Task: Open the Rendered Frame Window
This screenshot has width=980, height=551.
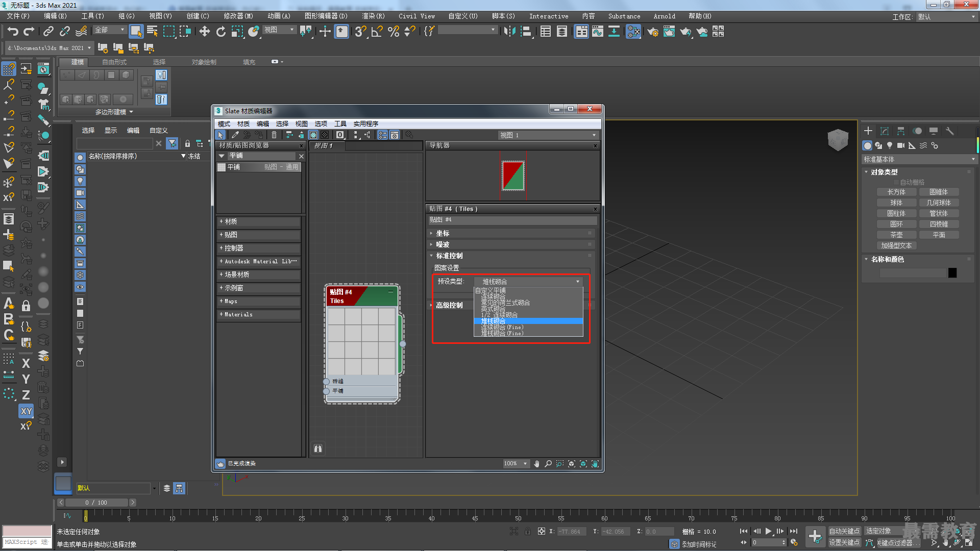Action: [x=669, y=32]
